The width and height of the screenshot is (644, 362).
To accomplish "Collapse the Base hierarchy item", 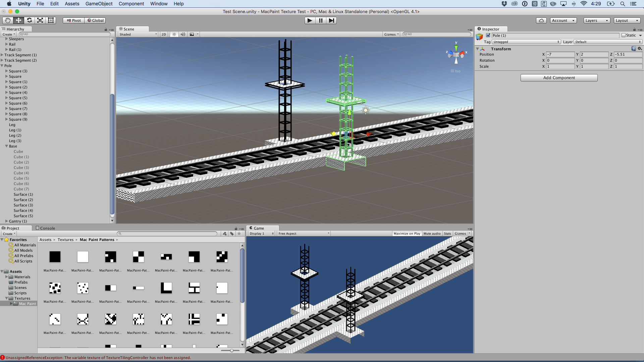I will click(7, 146).
